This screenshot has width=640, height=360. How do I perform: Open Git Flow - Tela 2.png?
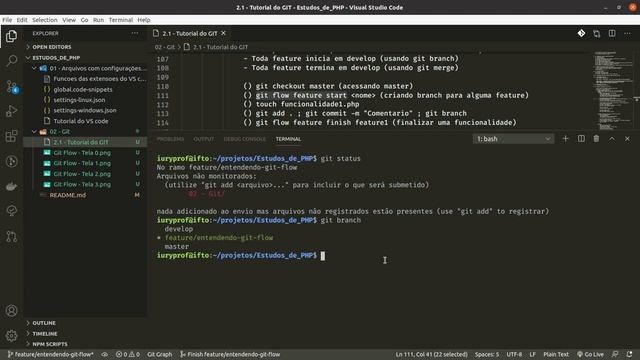[x=82, y=174]
